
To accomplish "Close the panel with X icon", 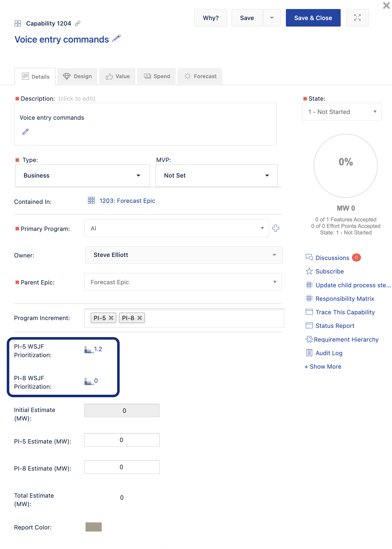I will 386,5.
